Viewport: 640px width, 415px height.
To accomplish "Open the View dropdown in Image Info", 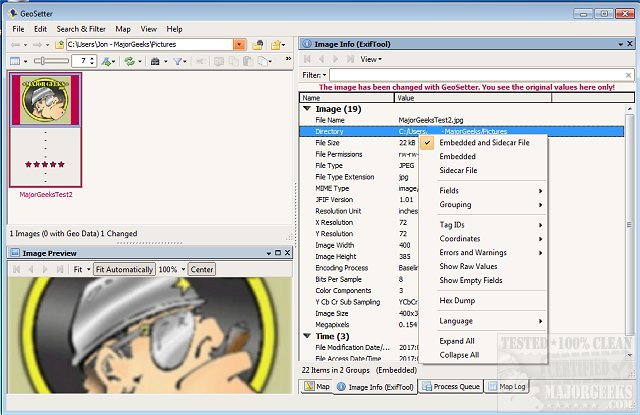I will tap(371, 59).
